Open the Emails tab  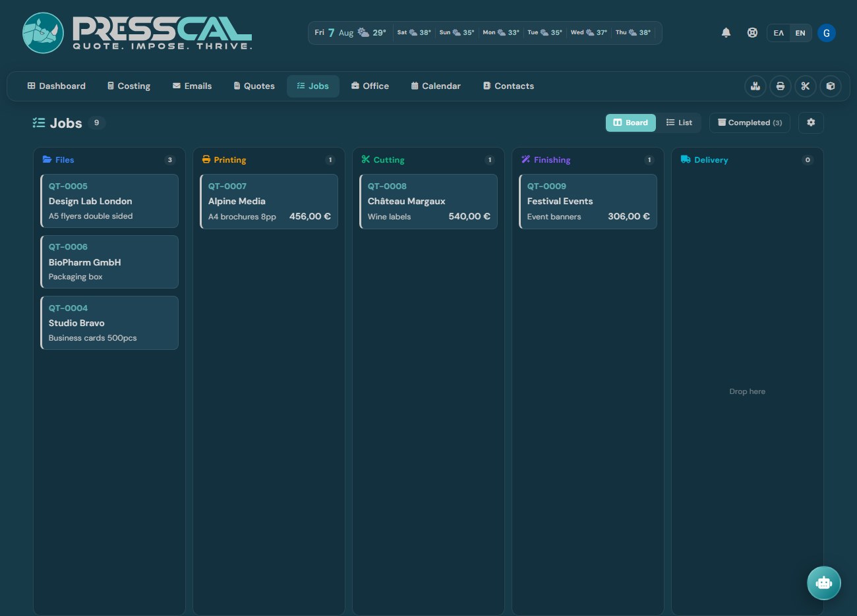pyautogui.click(x=192, y=86)
